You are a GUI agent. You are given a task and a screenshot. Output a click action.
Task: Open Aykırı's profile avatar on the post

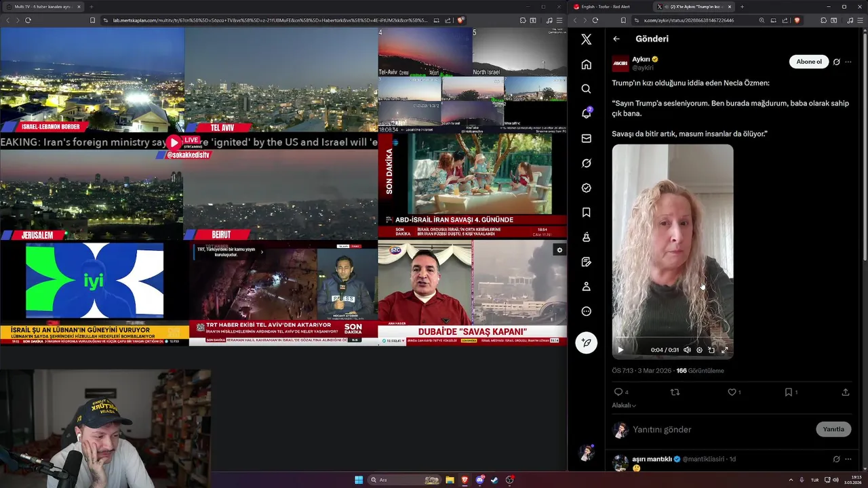point(620,64)
